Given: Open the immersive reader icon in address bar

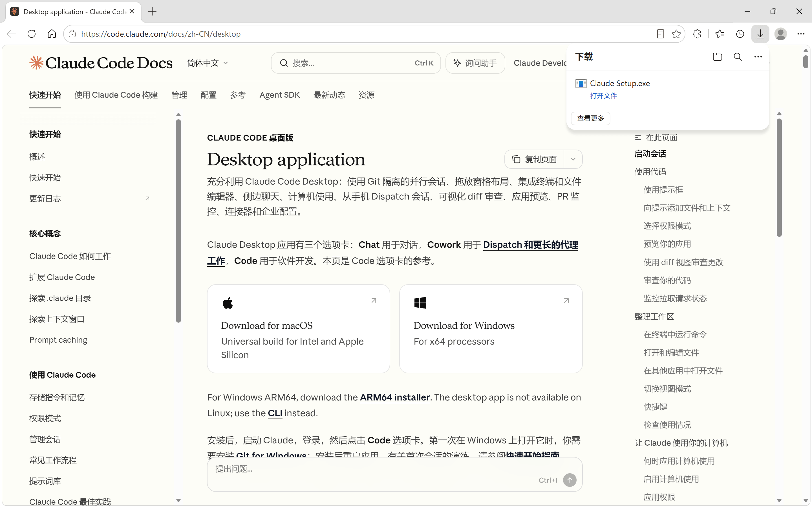Looking at the screenshot, I should (660, 34).
